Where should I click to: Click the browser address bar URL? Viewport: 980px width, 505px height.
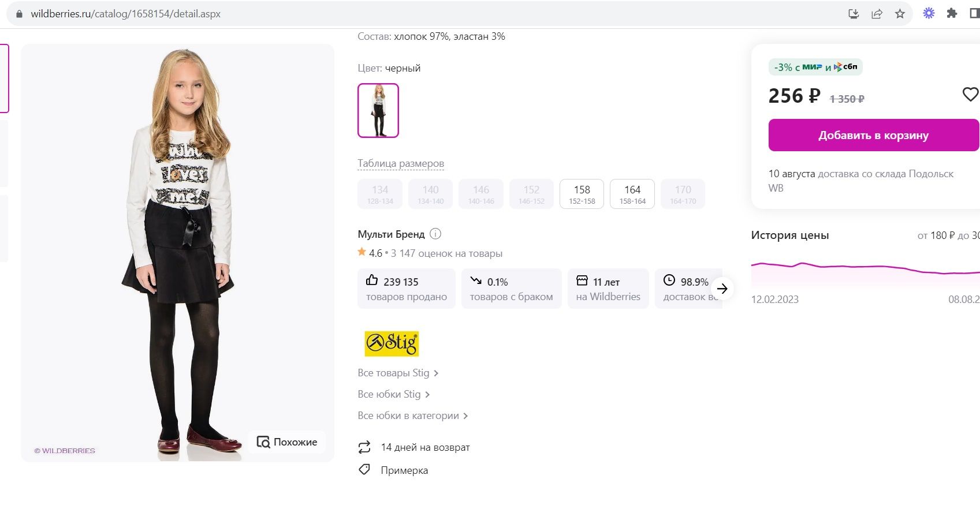click(x=126, y=14)
